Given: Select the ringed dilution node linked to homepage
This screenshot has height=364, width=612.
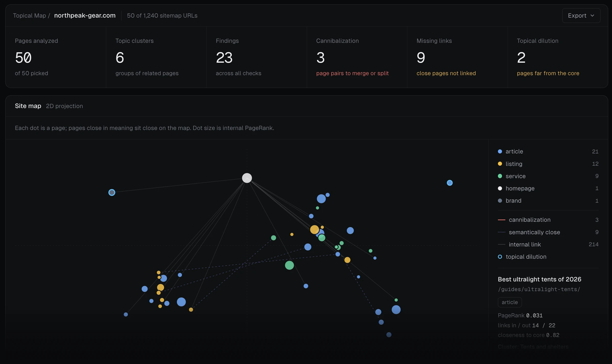Looking at the screenshot, I should click(112, 192).
